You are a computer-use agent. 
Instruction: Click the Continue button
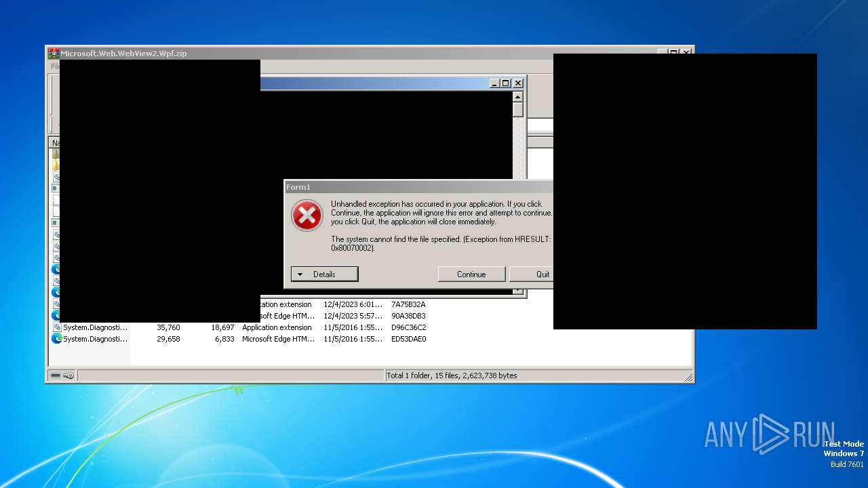coord(471,274)
